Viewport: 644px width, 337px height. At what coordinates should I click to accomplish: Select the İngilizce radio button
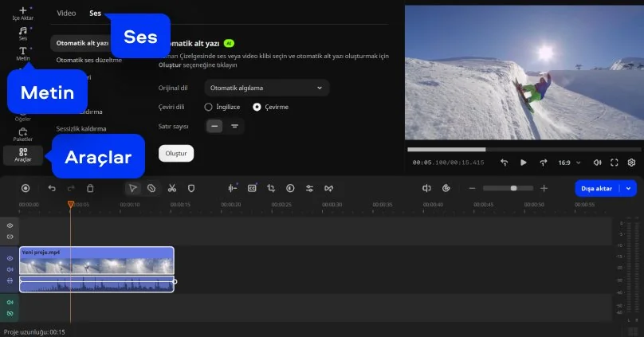coord(209,107)
